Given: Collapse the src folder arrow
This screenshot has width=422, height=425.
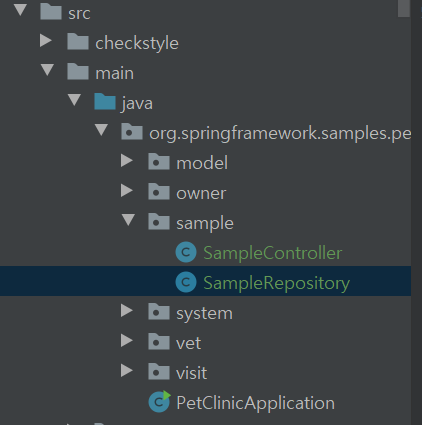Looking at the screenshot, I should (x=20, y=10).
